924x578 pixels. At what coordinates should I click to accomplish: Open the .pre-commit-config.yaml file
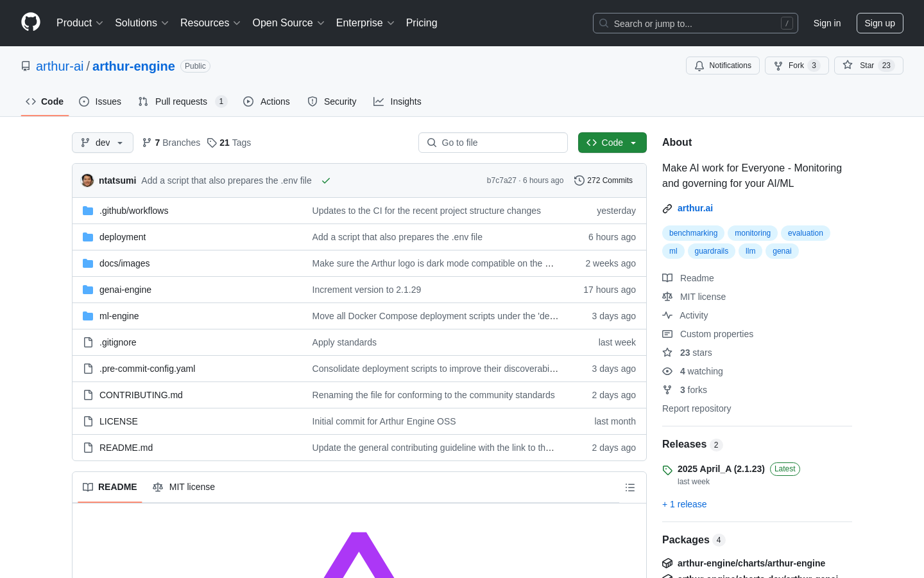tap(147, 369)
